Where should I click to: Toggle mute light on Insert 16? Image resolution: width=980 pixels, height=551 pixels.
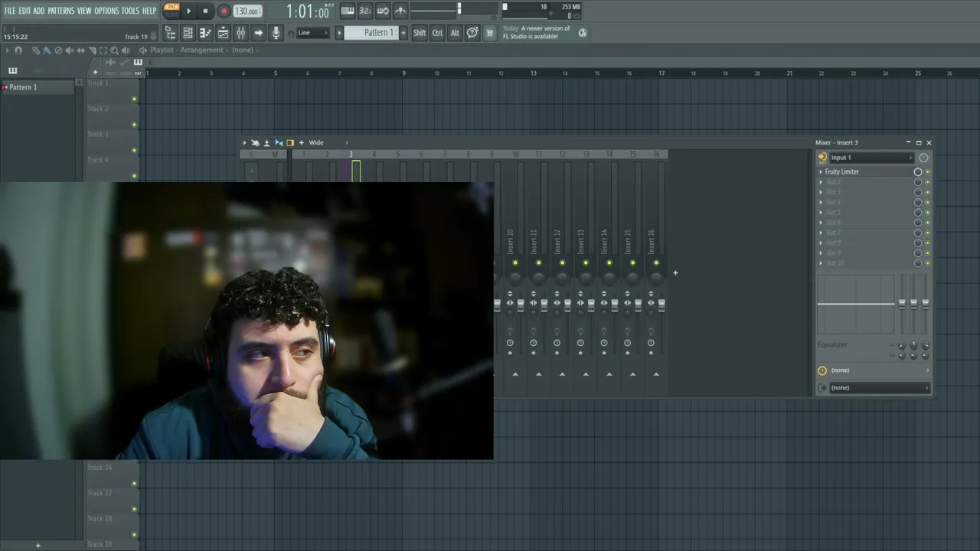click(x=656, y=263)
